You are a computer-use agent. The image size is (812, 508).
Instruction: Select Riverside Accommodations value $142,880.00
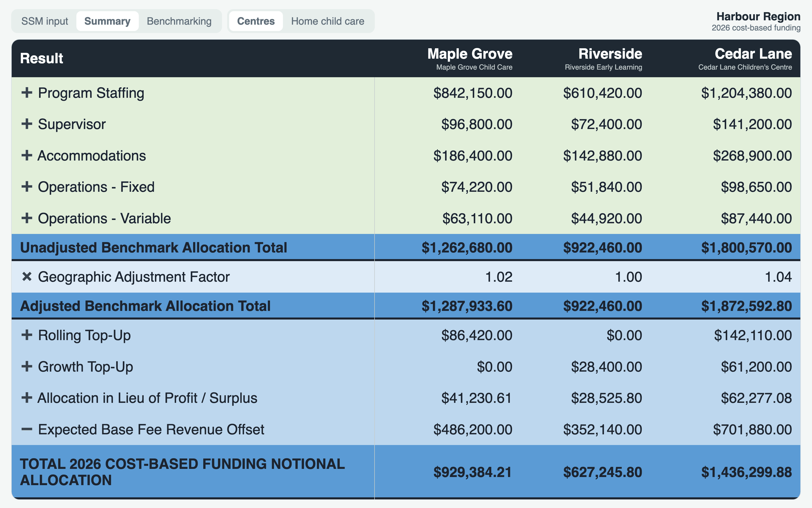[603, 156]
